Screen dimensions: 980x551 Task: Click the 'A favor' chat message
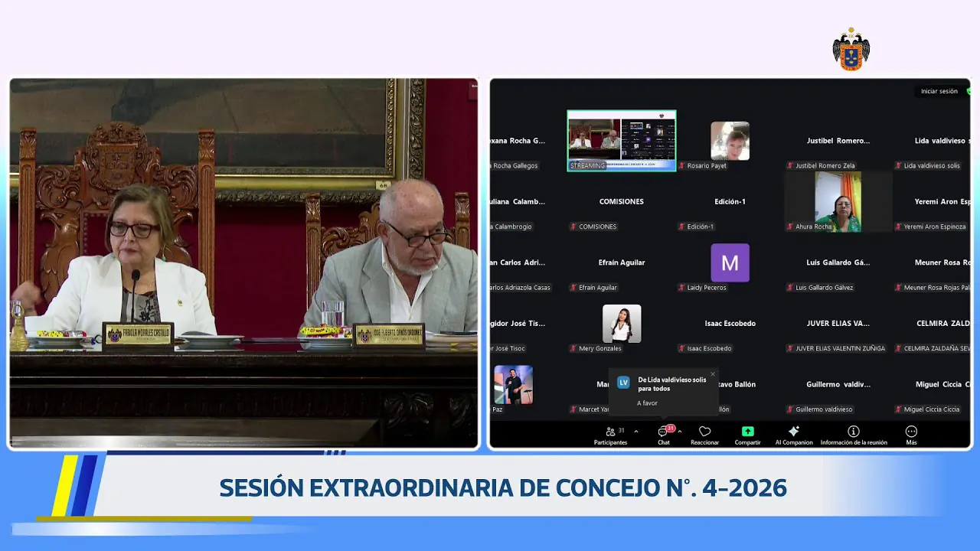647,403
